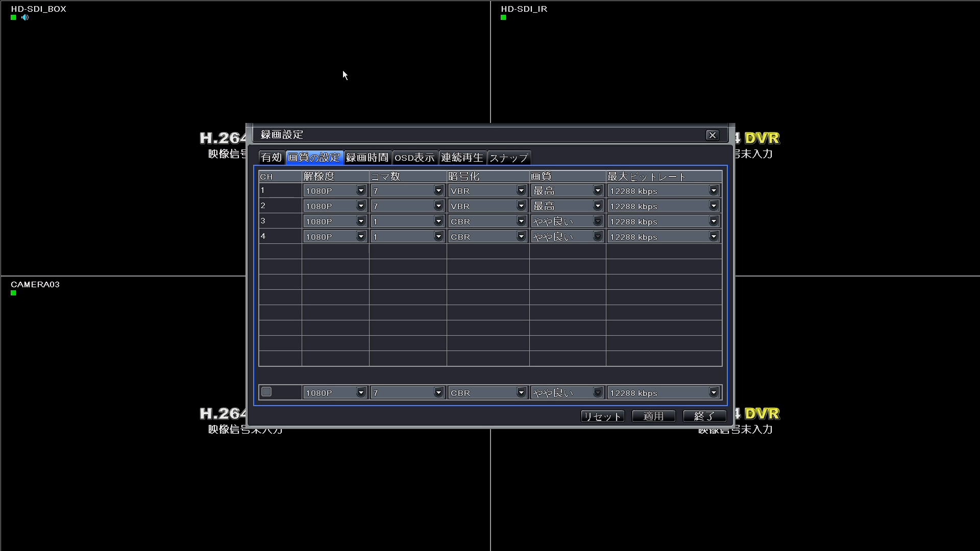This screenshot has width=980, height=551.
Task: Open the 連続再生 tab
Action: (x=462, y=158)
